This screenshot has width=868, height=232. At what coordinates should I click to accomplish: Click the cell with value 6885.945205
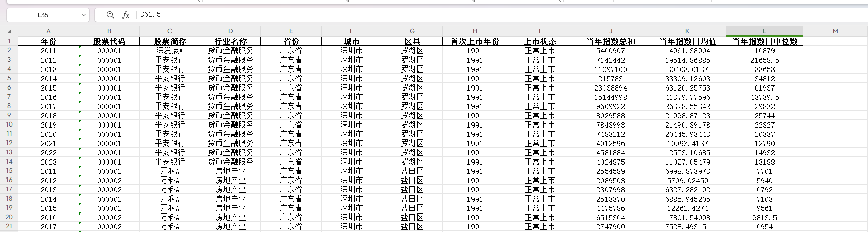[688, 199]
